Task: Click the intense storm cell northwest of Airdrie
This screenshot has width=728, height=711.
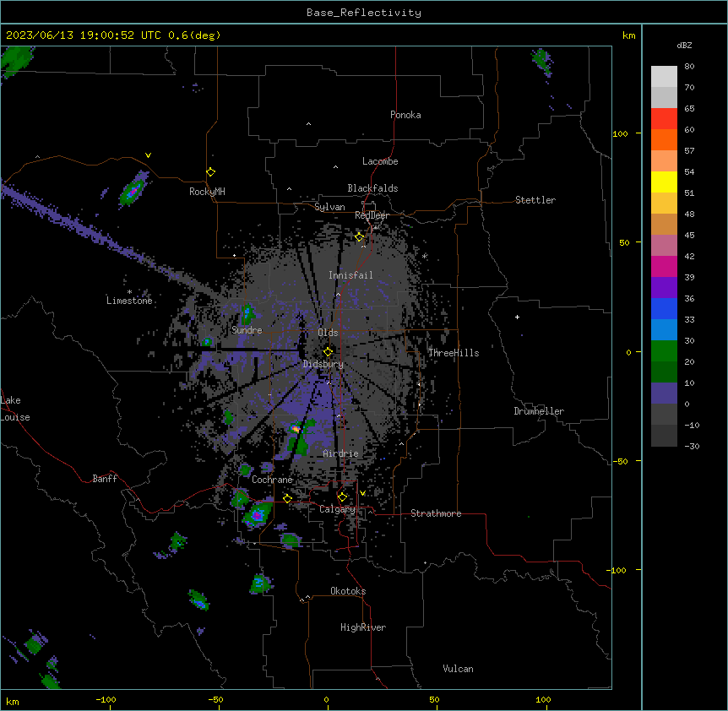Action: (x=296, y=429)
